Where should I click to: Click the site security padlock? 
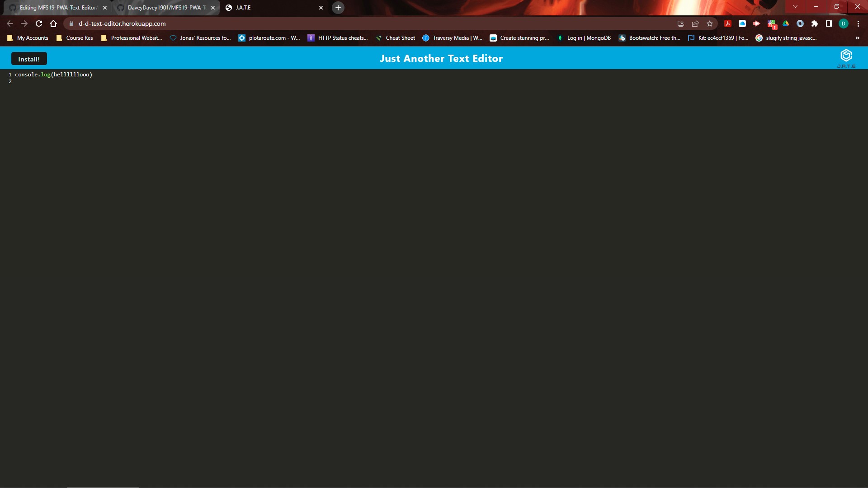pos(71,23)
